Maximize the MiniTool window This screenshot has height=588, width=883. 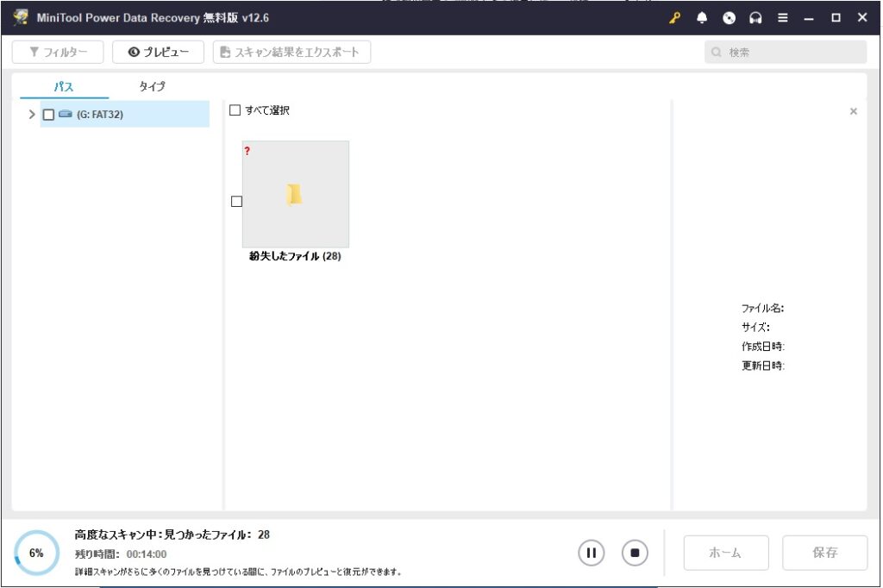(836, 18)
